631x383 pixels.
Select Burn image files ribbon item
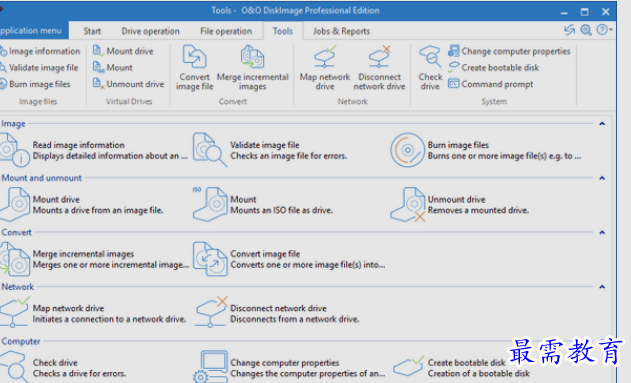(35, 84)
